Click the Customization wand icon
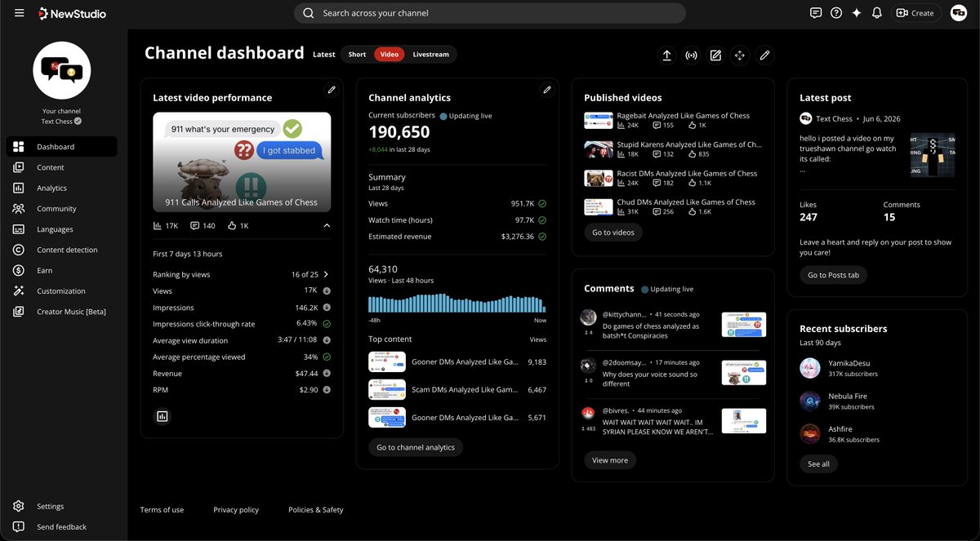This screenshot has width=980, height=541. coord(19,291)
